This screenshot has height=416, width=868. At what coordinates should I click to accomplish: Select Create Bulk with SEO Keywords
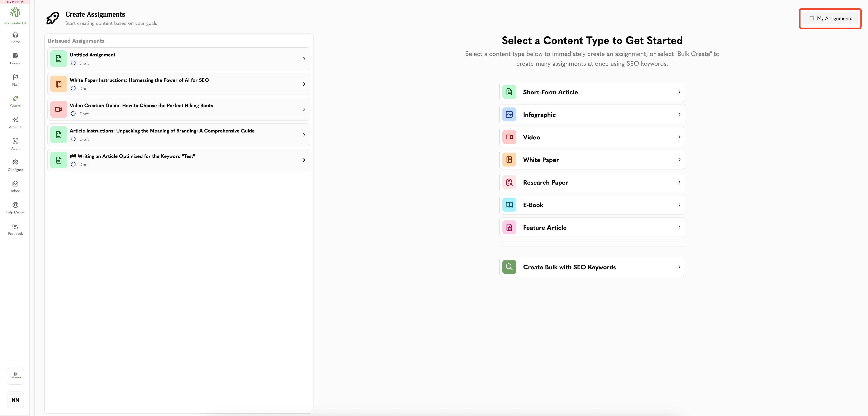tap(592, 267)
